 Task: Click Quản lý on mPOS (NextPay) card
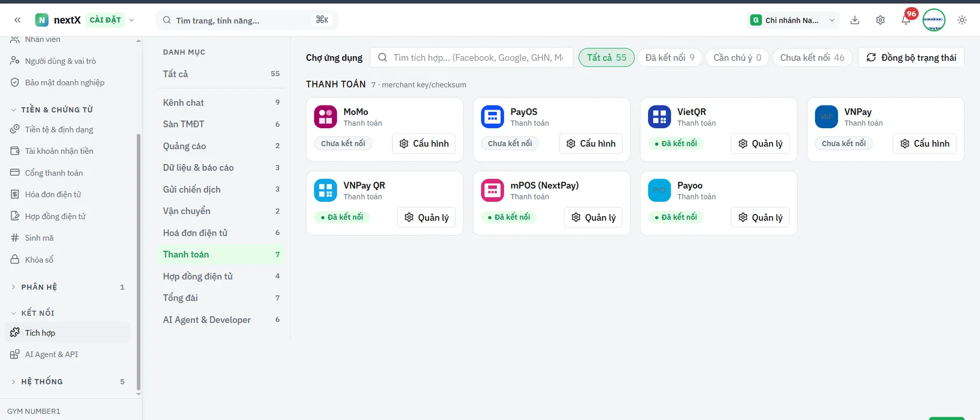593,217
